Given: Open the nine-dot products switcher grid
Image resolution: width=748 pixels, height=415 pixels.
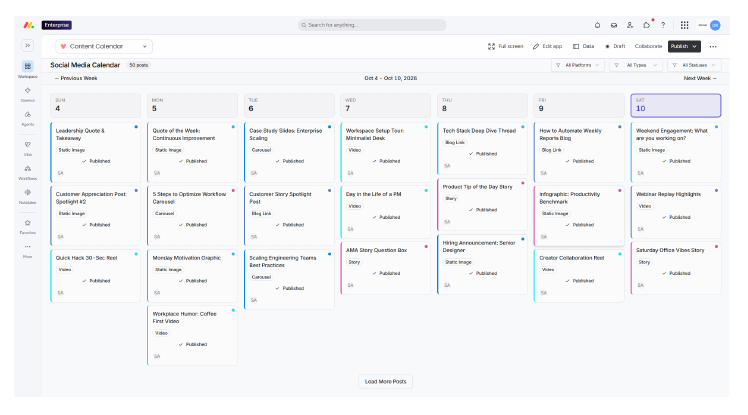Looking at the screenshot, I should pyautogui.click(x=684, y=25).
